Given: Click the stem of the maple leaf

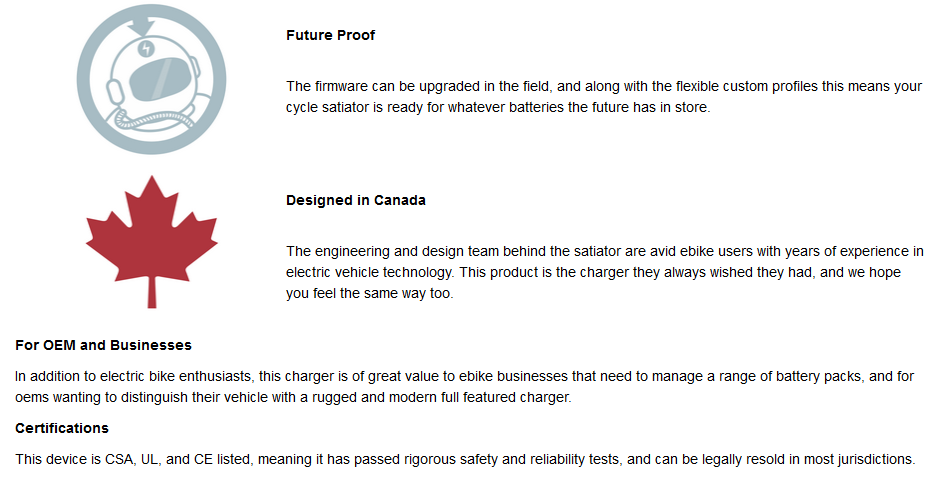Looking at the screenshot, I should tap(152, 294).
